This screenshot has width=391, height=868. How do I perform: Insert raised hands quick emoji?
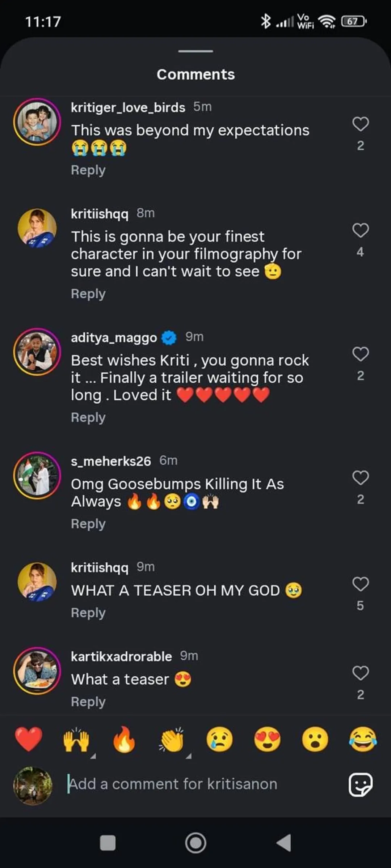coord(76,740)
